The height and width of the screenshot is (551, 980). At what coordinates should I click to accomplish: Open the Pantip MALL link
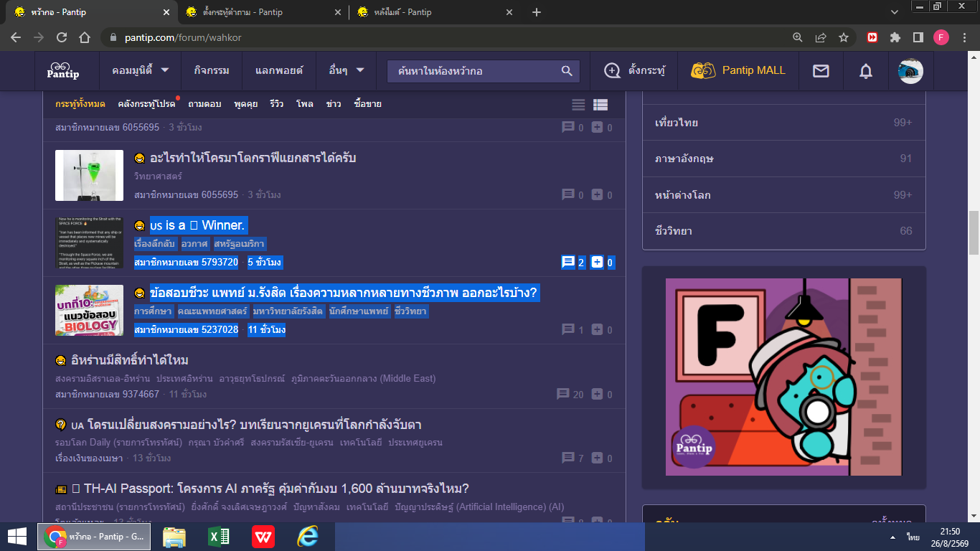pos(738,70)
